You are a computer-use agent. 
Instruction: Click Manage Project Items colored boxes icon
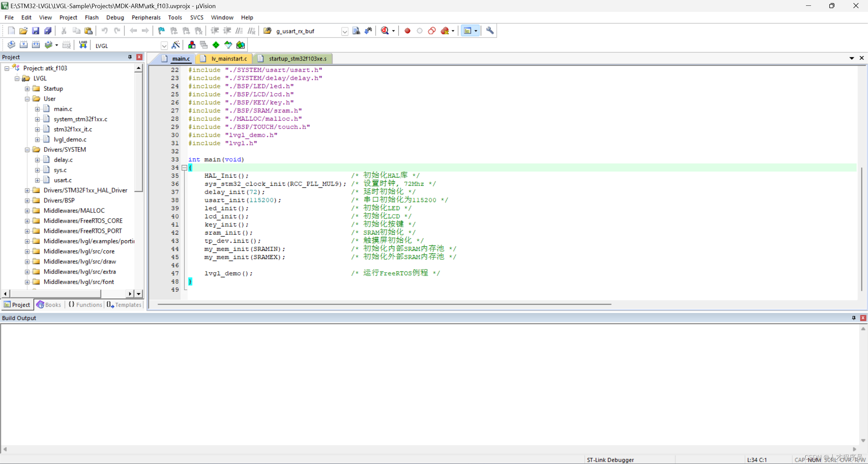point(192,45)
